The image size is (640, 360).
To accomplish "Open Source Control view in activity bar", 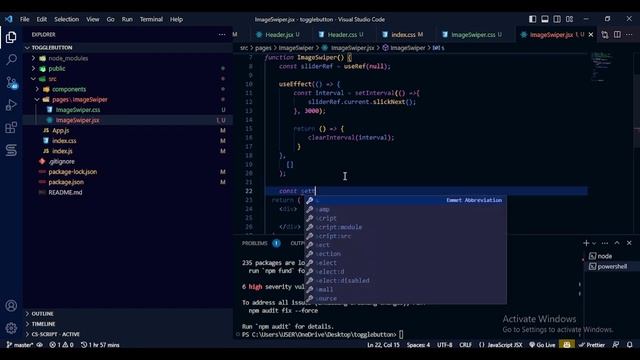I will (x=11, y=83).
